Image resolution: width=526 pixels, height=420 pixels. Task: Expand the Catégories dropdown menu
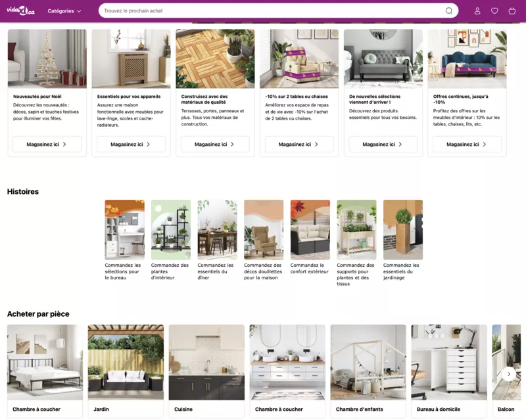coord(64,11)
